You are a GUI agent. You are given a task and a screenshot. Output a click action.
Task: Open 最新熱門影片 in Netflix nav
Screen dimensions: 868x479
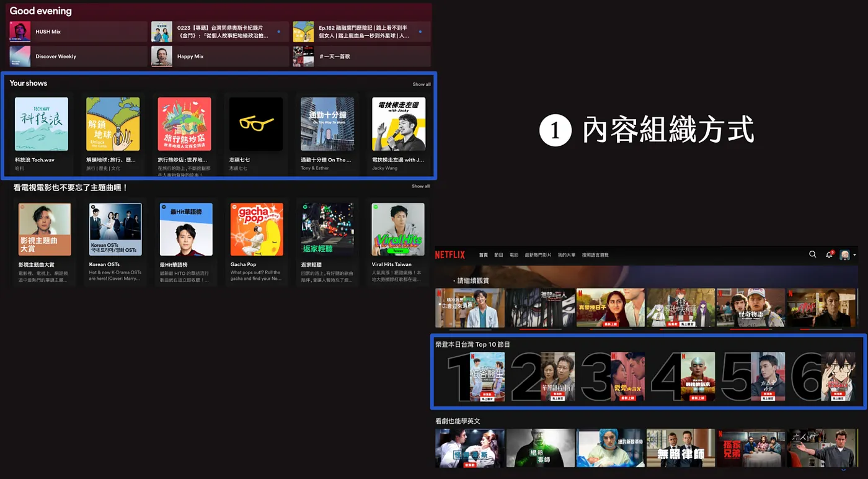point(538,255)
